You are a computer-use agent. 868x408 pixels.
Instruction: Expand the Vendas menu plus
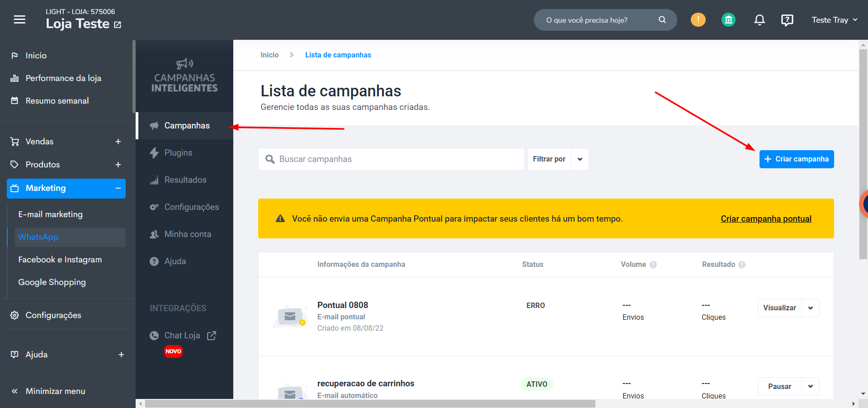(118, 142)
